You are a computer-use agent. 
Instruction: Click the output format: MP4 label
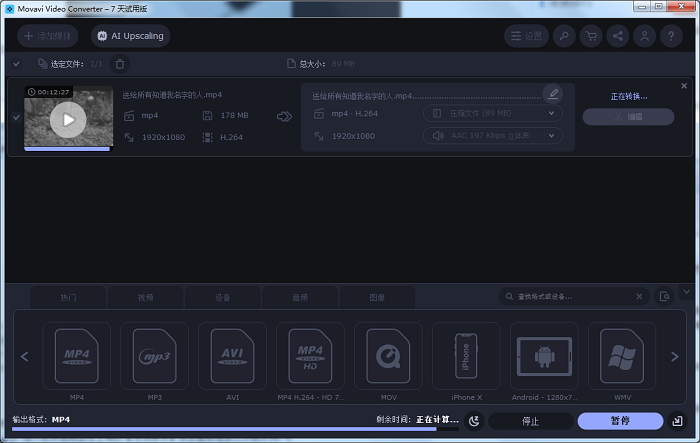pos(41,419)
